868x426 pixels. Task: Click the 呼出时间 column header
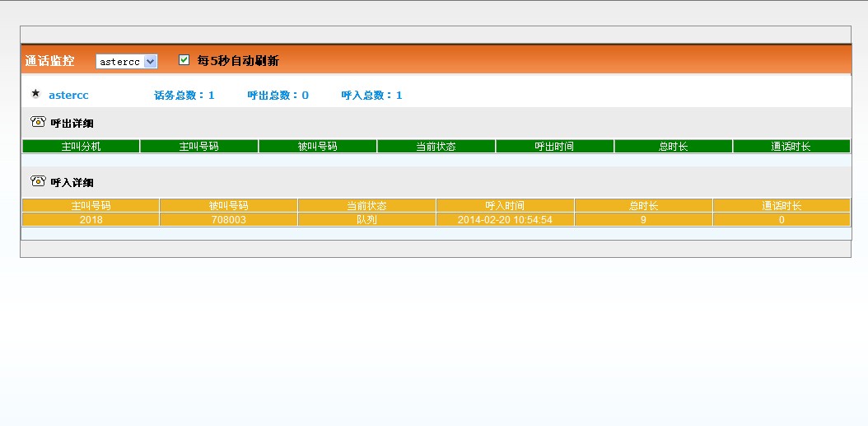(x=554, y=147)
